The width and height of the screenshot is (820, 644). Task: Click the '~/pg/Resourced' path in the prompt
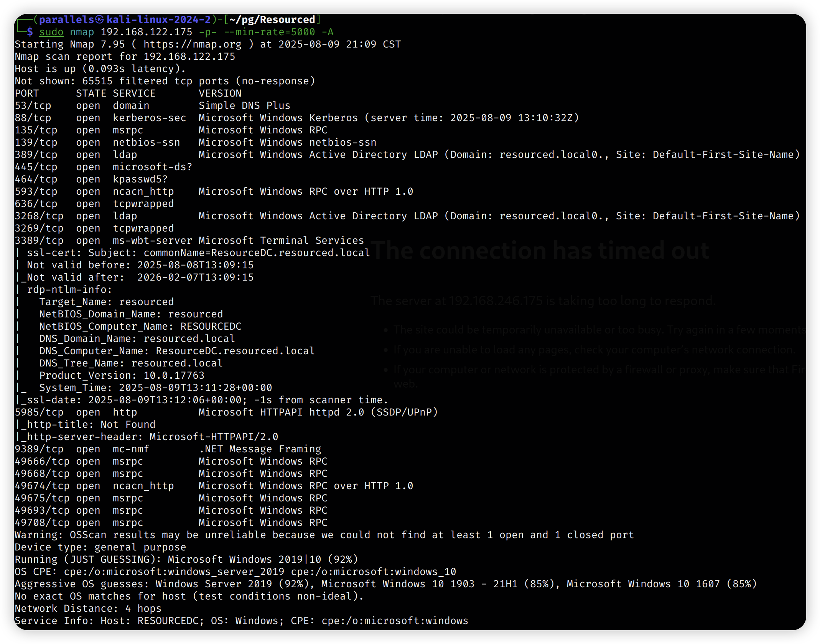click(272, 20)
